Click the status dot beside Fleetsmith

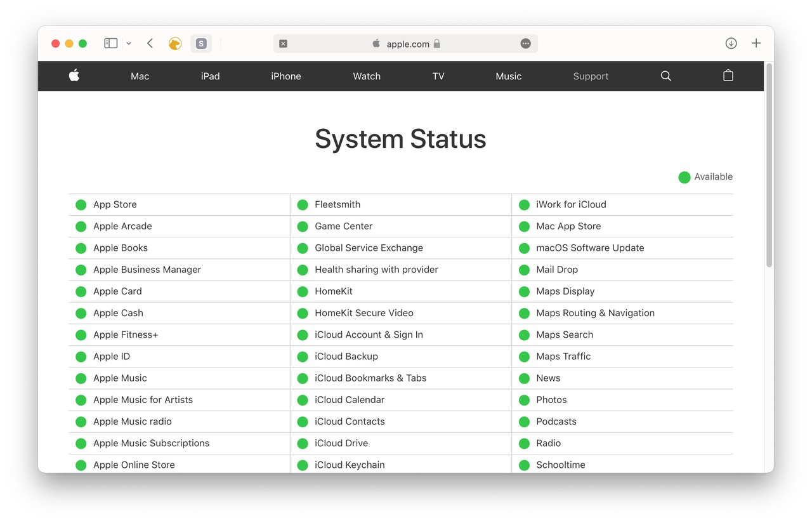(x=303, y=204)
